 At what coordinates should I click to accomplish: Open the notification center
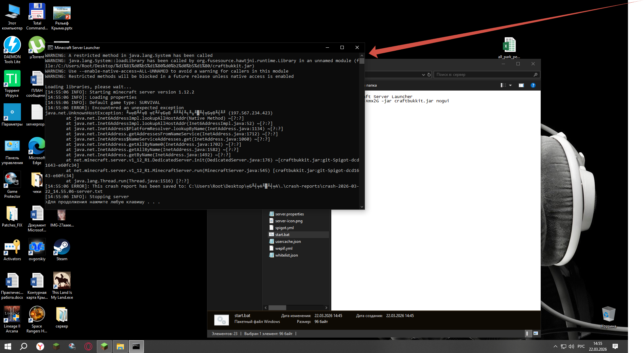(615, 346)
